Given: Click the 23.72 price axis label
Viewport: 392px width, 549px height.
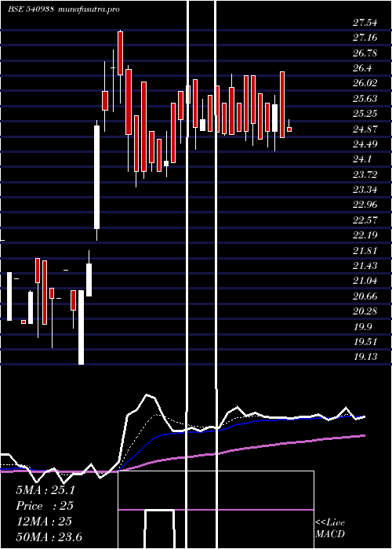Looking at the screenshot, I should [365, 174].
